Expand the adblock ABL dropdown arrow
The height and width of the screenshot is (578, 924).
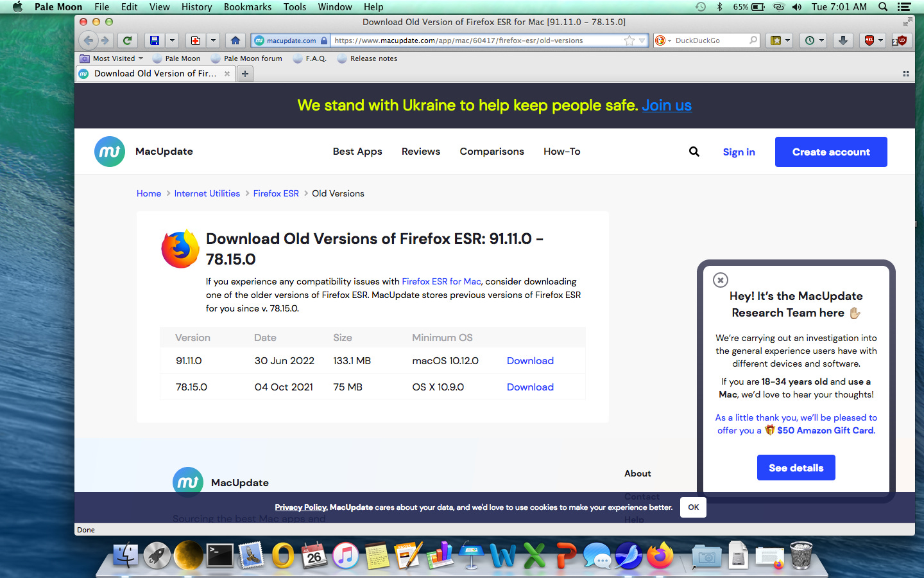[880, 40]
